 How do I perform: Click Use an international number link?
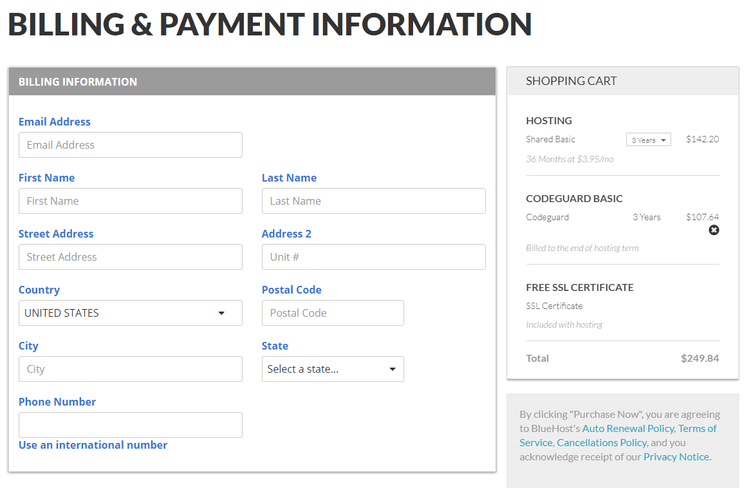click(93, 445)
